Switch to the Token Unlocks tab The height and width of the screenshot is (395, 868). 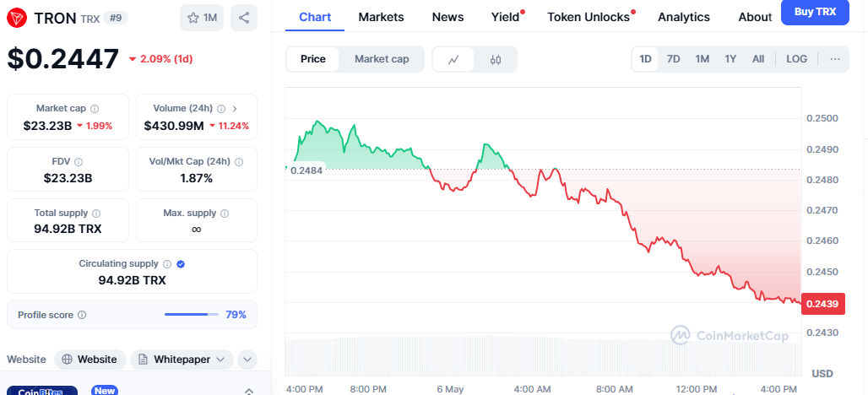pos(589,17)
